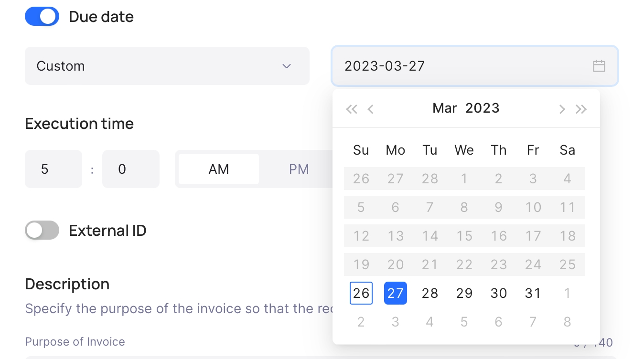Pick March 31 in the calendar
Viewport: 644px width, 359px height.
[x=533, y=293]
